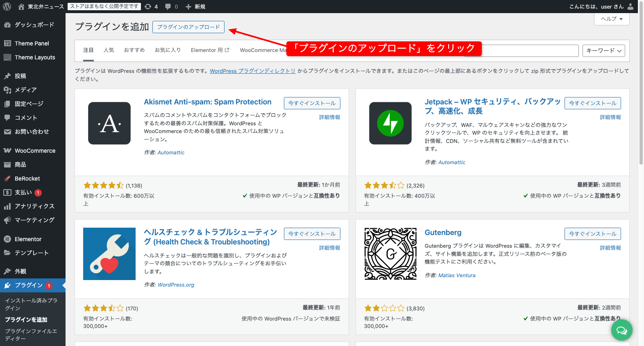Image resolution: width=644 pixels, height=346 pixels.
Task: Click the Theme Panel icon
Action: 7,43
